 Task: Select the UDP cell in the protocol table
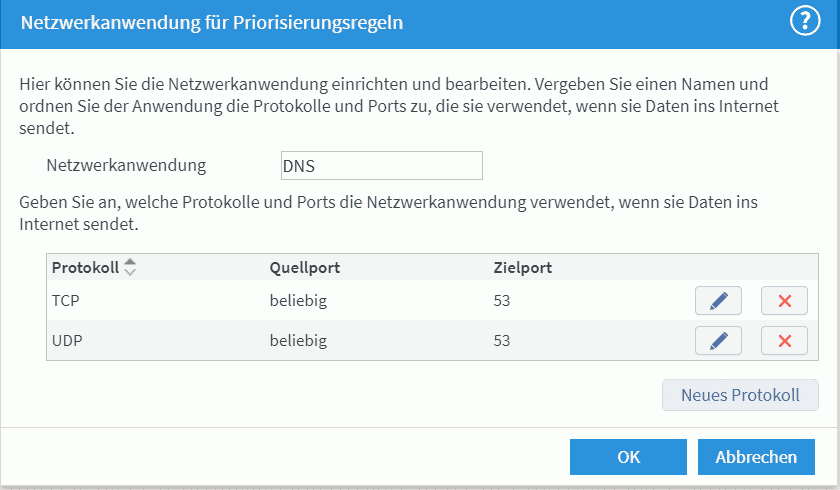pyautogui.click(x=67, y=341)
